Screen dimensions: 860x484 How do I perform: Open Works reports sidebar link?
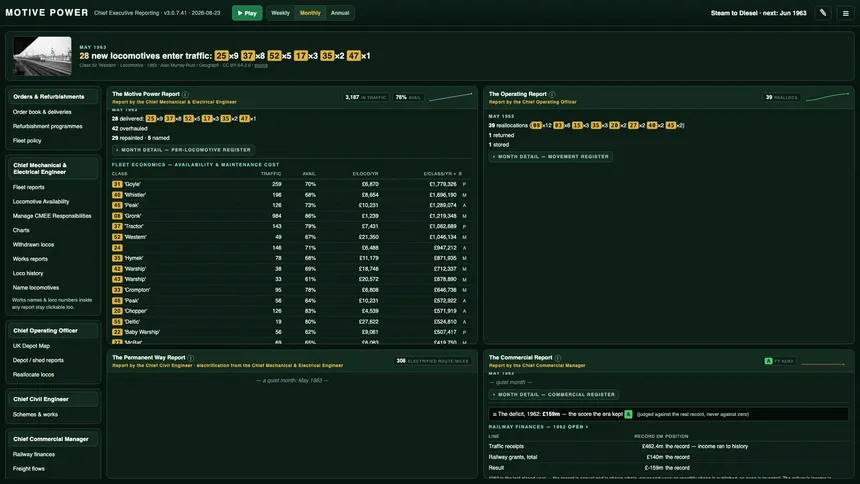click(x=30, y=258)
